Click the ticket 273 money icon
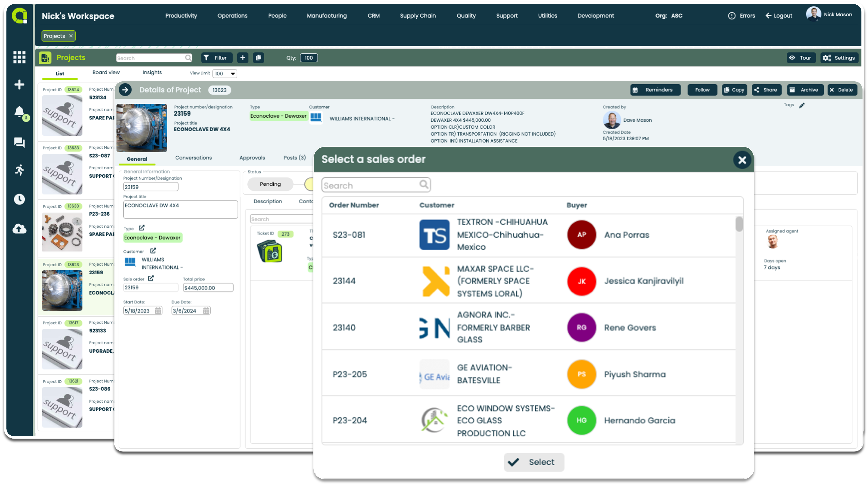The width and height of the screenshot is (868, 485). [269, 251]
